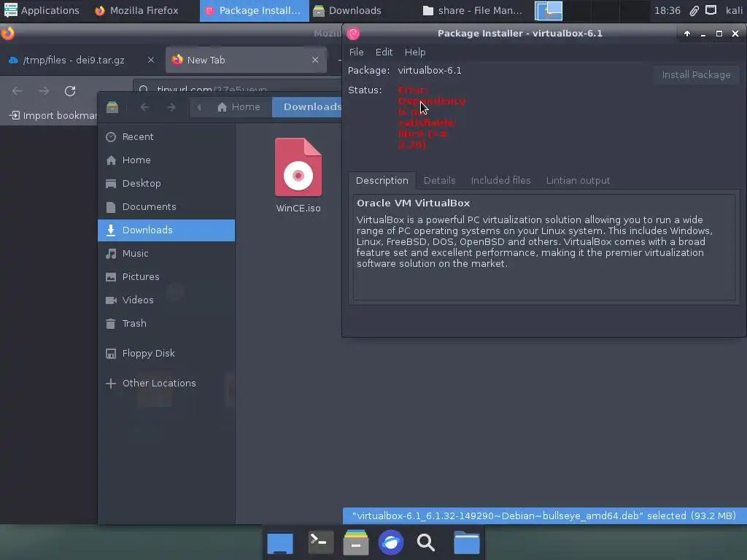Click the music note icon in the sidebar
747x560 pixels.
(x=111, y=253)
